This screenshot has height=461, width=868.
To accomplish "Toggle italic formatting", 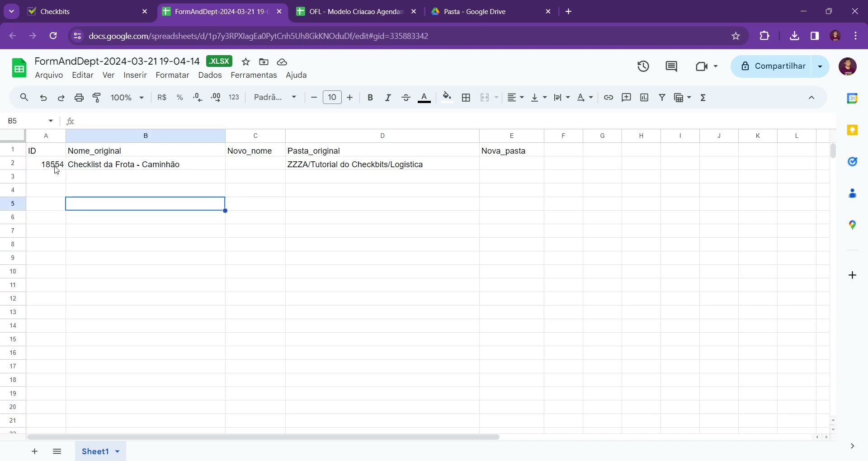I will coord(388,98).
